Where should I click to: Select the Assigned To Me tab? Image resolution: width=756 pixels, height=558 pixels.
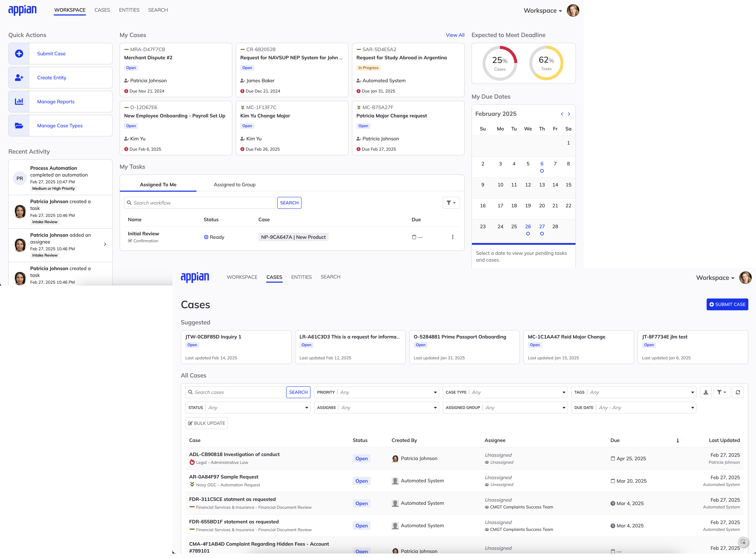click(158, 185)
